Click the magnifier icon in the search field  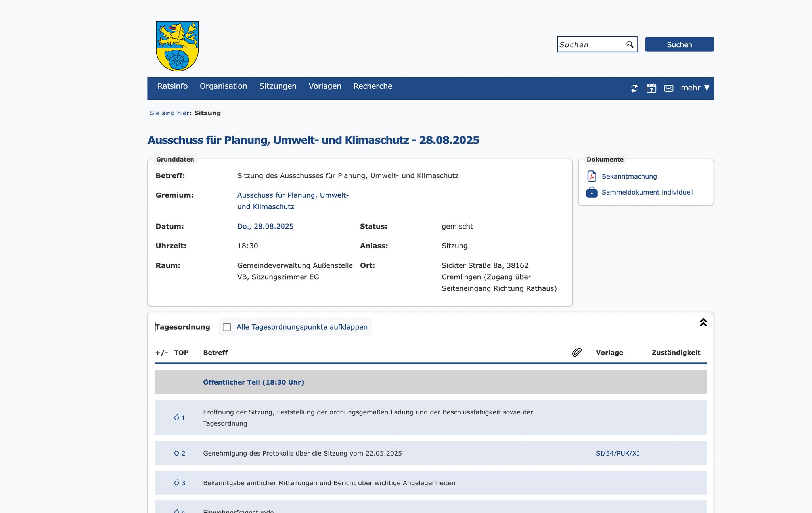point(630,44)
